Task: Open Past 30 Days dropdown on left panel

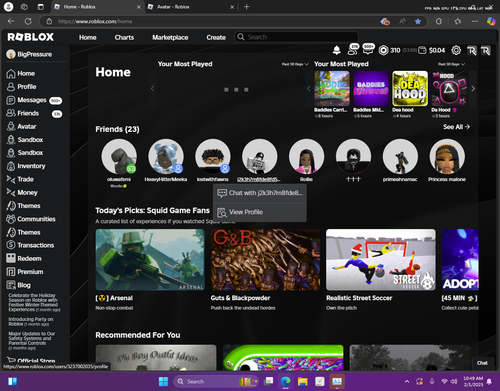Action: [295, 64]
